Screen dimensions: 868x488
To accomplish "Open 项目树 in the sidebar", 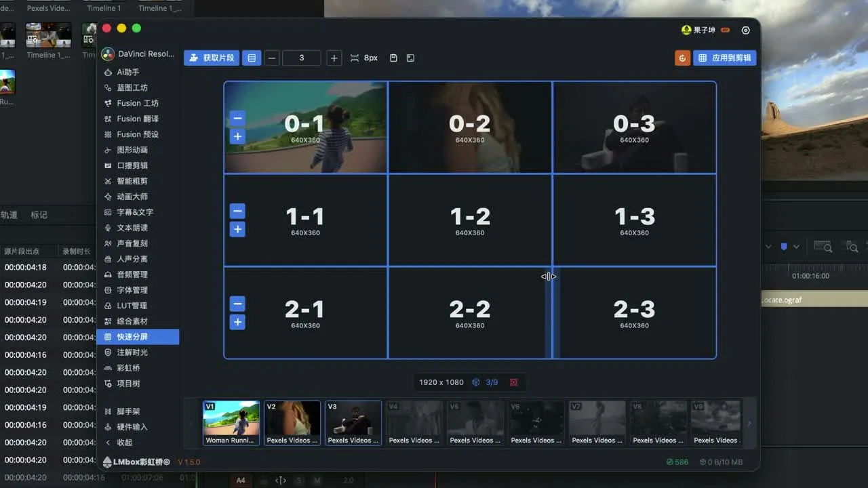I will pyautogui.click(x=138, y=384).
